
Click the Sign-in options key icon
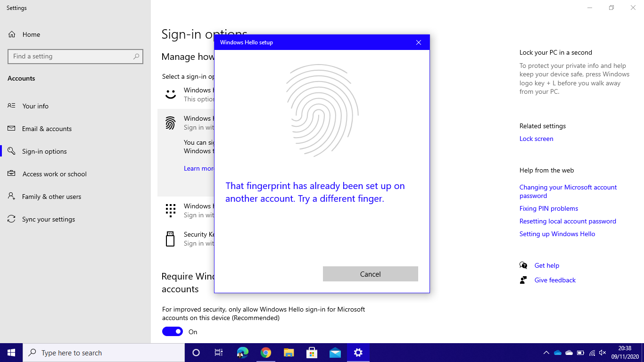pos(11,151)
